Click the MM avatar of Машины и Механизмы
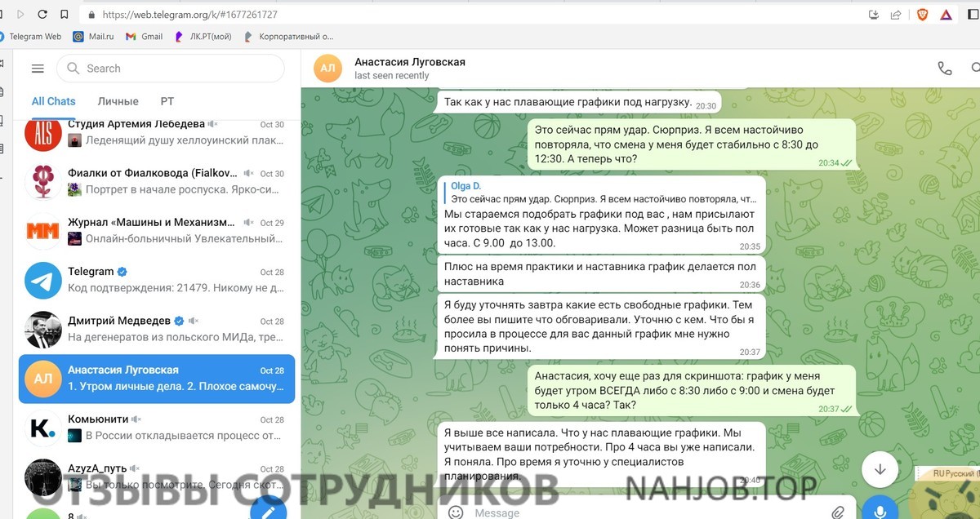 (x=43, y=231)
